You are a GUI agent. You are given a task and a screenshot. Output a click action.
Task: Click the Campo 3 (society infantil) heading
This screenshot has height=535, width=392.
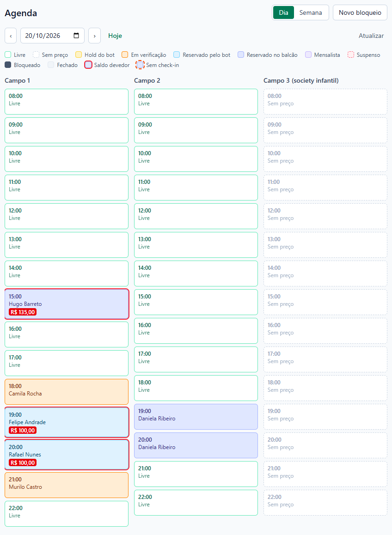coord(301,80)
